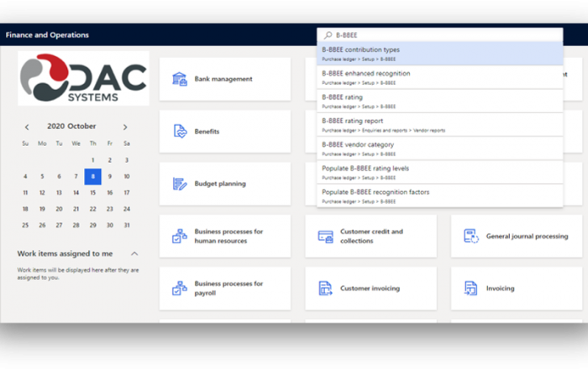588x370 pixels.
Task: Go to previous month in calendar
Action: coord(27,128)
